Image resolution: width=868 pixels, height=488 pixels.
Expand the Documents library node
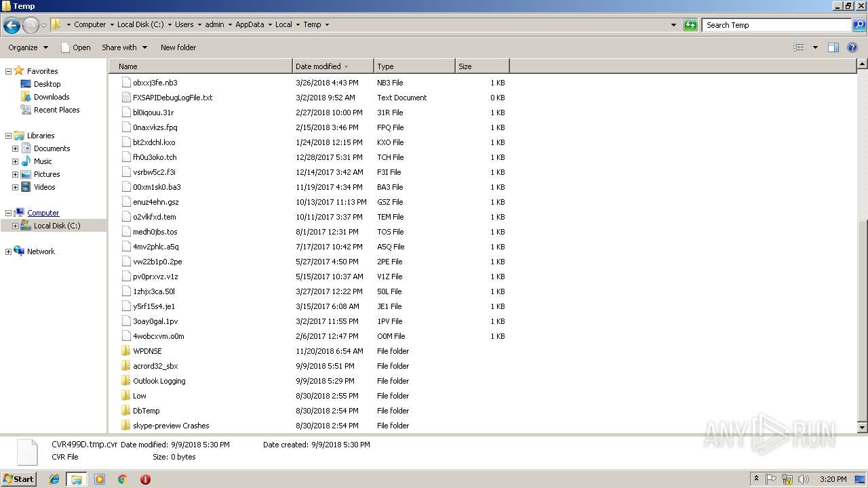click(15, 148)
